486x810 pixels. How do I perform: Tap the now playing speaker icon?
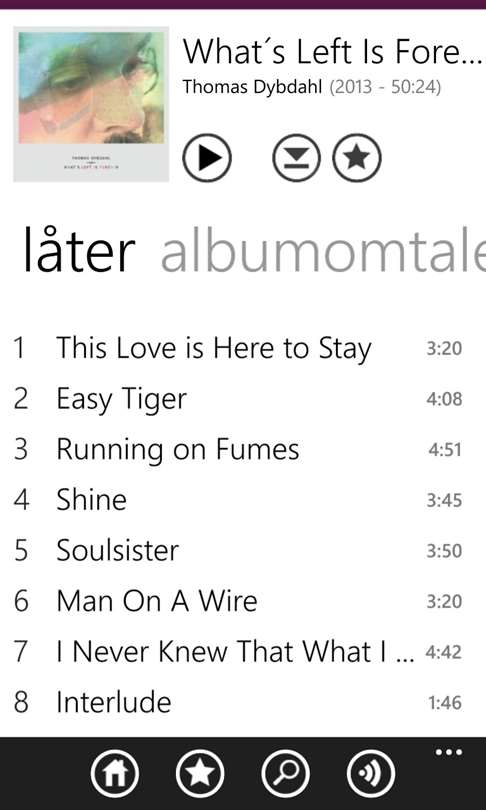tap(371, 774)
